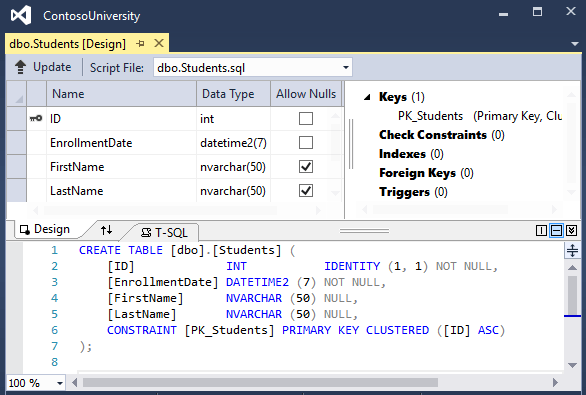Click the ID name cell
The image size is (586, 395).
(121, 119)
